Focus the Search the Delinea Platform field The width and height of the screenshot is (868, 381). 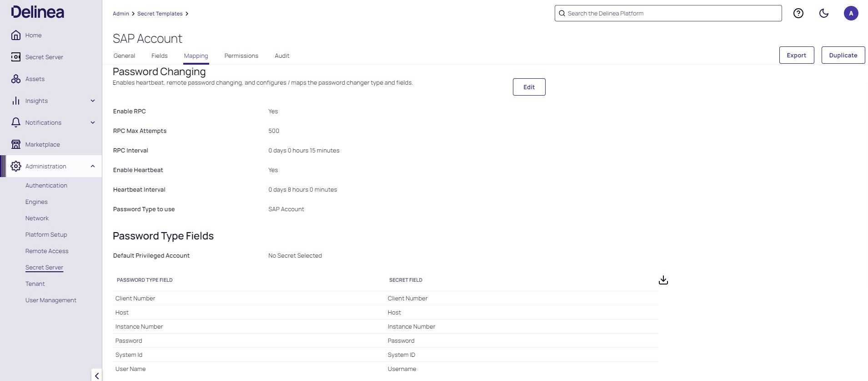(x=668, y=13)
